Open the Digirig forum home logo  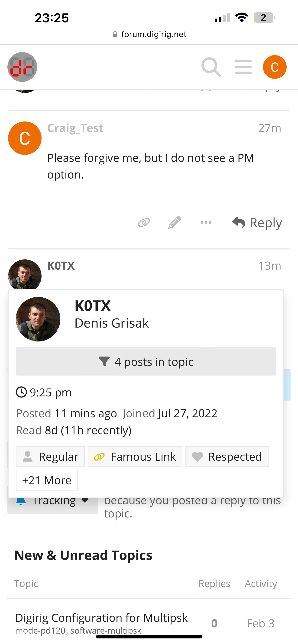pyautogui.click(x=22, y=67)
